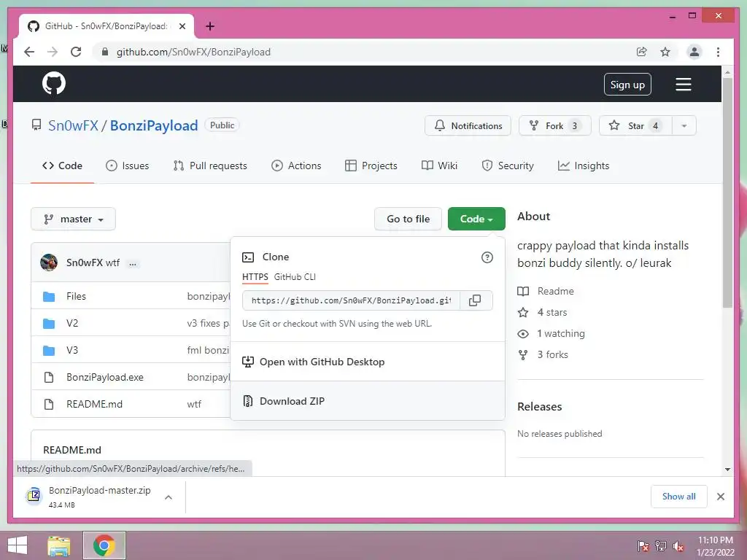Screen dimensions: 747x560
Task: Click the 3 forks link
Action: [543, 355]
